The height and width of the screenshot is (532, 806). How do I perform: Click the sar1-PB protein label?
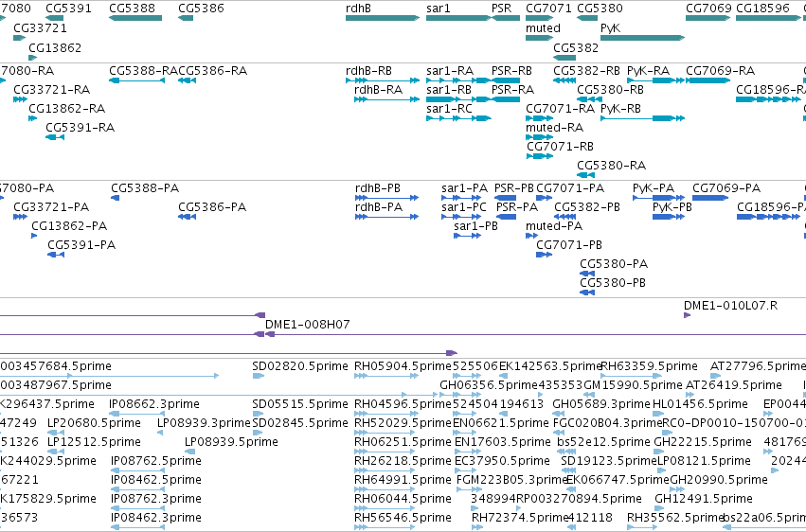point(475,226)
